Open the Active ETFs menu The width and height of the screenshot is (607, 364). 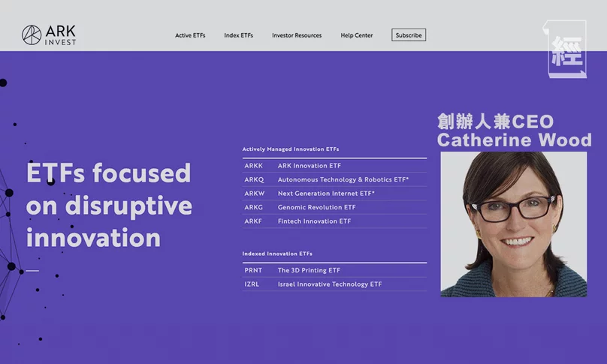coord(190,35)
